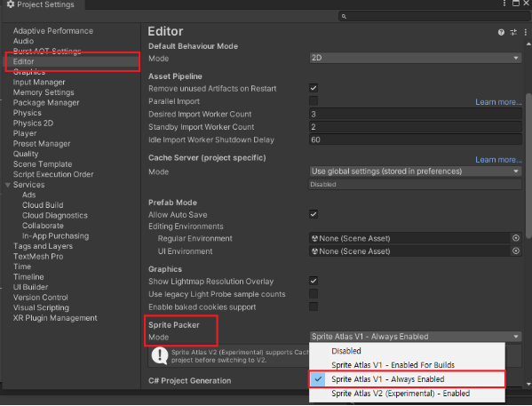Choose Sprite Atlas V1 - Always Enabled
The image size is (532, 406).
[x=407, y=378]
